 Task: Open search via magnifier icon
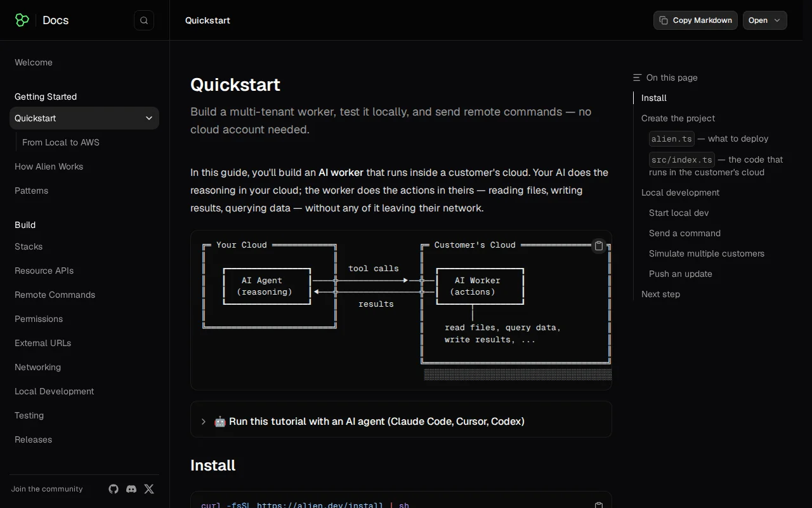point(144,20)
